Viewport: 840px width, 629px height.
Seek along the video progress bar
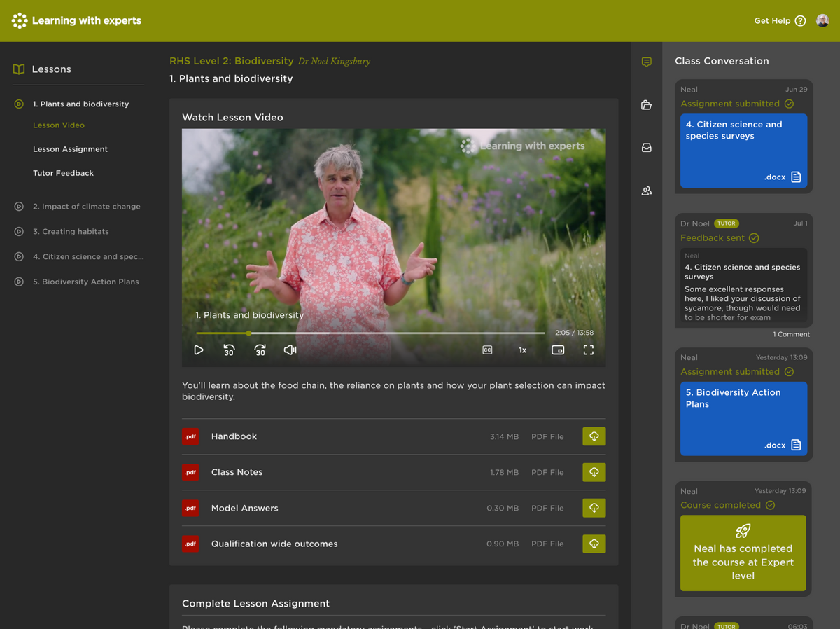(370, 333)
